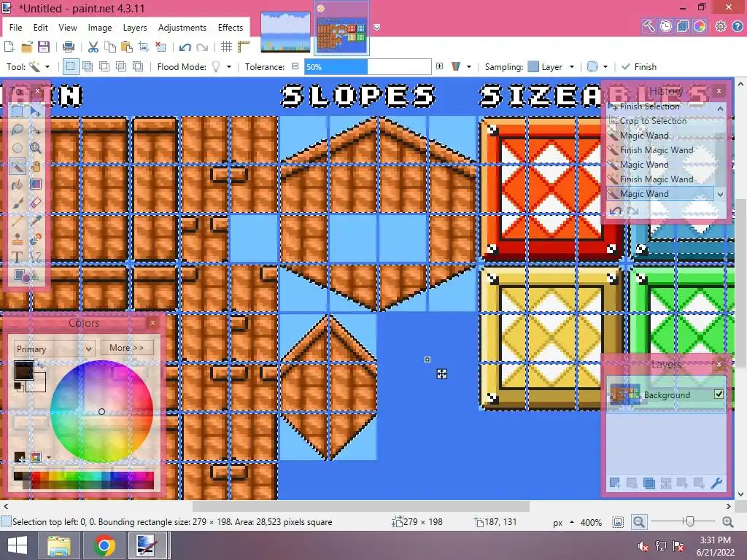Open the View menu
This screenshot has width=747, height=560.
click(68, 28)
